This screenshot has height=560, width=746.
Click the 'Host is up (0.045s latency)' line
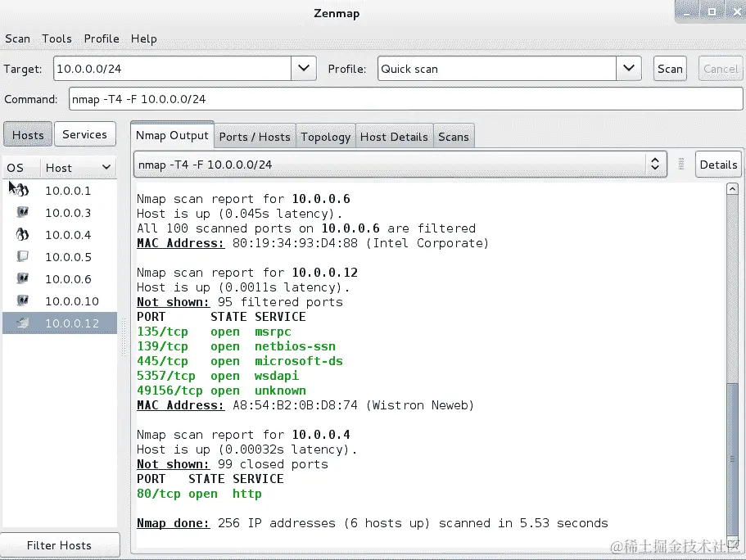tap(239, 214)
